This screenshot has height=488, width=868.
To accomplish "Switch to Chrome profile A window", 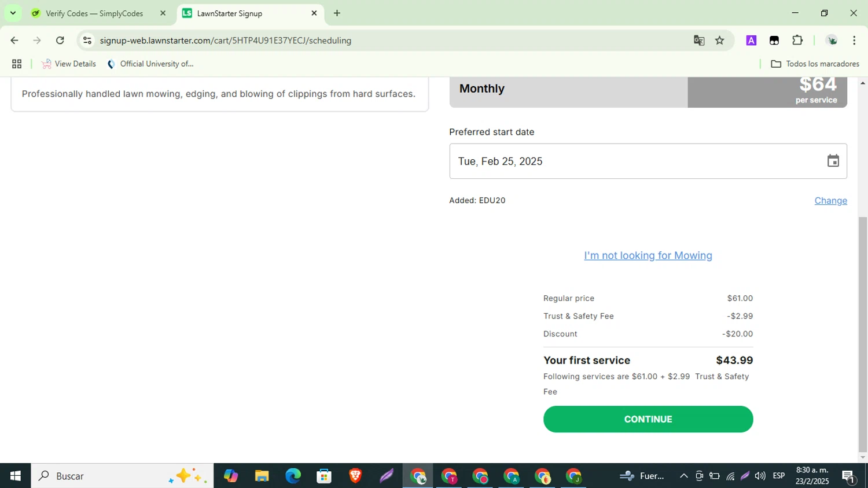I will pos(512,476).
